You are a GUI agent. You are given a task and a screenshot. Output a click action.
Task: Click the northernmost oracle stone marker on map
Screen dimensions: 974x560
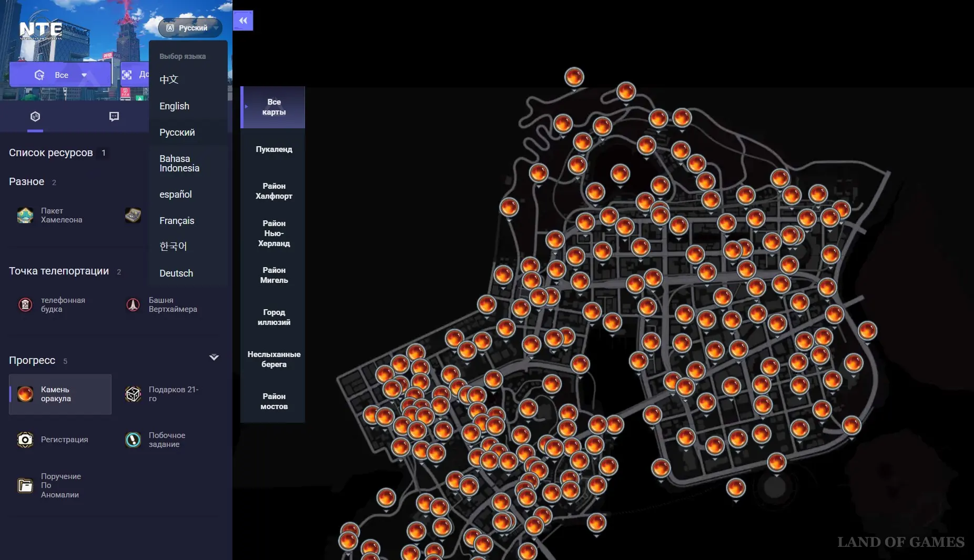574,77
